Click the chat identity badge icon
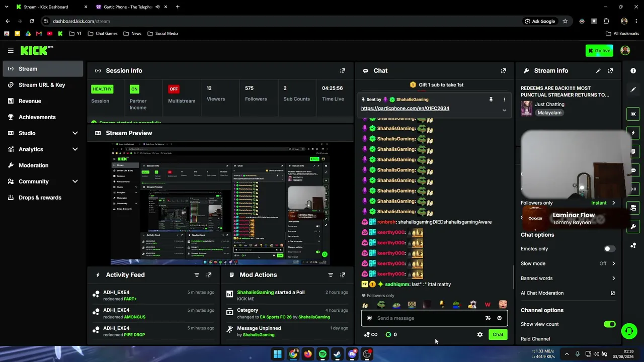This screenshot has height=362, width=644. point(369,318)
